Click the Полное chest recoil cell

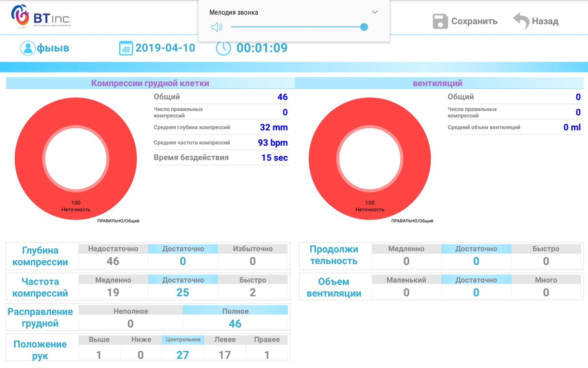[x=235, y=318]
